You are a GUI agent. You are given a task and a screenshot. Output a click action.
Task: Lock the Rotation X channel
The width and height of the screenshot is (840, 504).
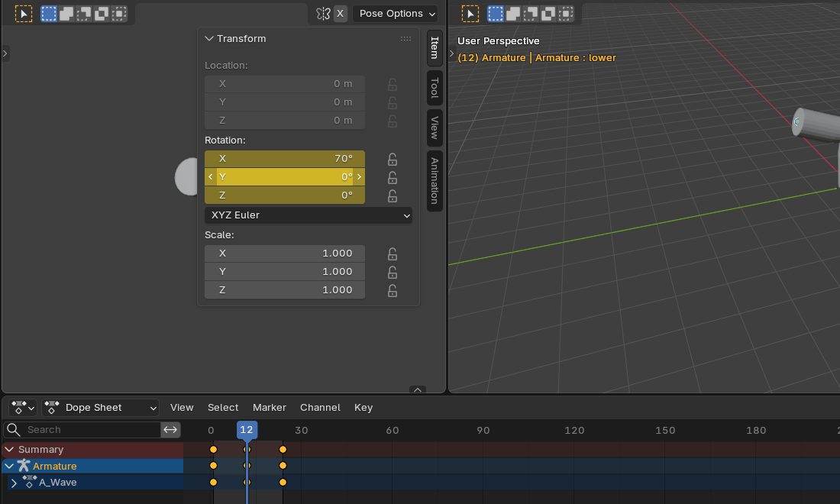(x=393, y=159)
